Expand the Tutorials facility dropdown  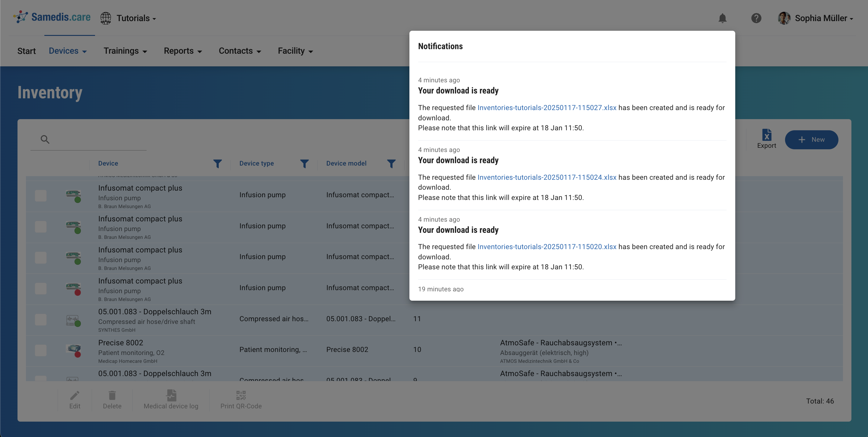point(136,18)
